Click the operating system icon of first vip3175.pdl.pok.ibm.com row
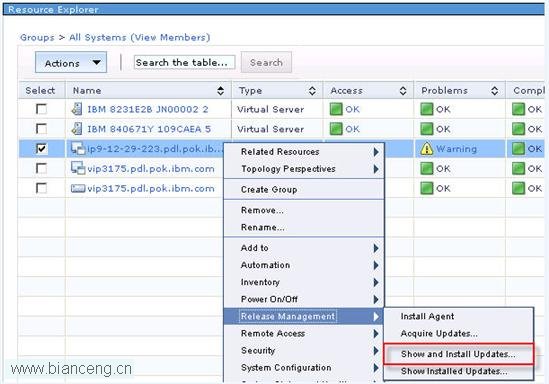The width and height of the screenshot is (549, 384). pos(78,168)
